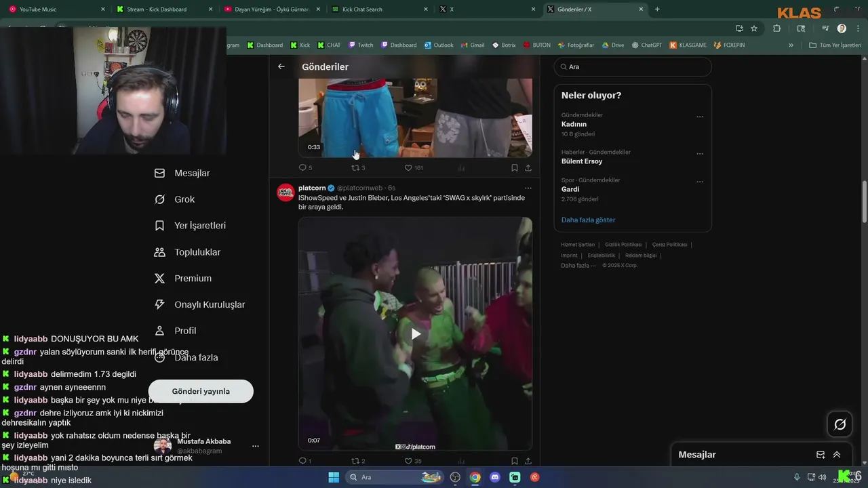The image size is (868, 488).
Task: Bookmark the platcorn post
Action: click(x=514, y=461)
